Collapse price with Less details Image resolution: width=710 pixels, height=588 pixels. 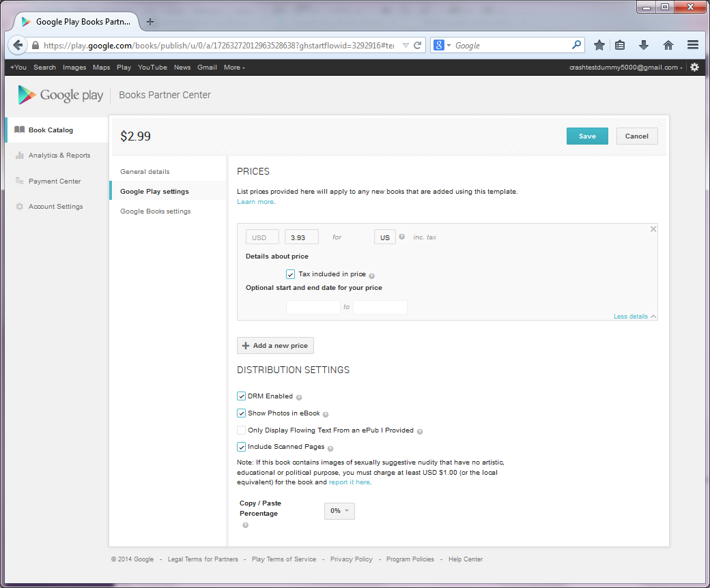tap(635, 316)
